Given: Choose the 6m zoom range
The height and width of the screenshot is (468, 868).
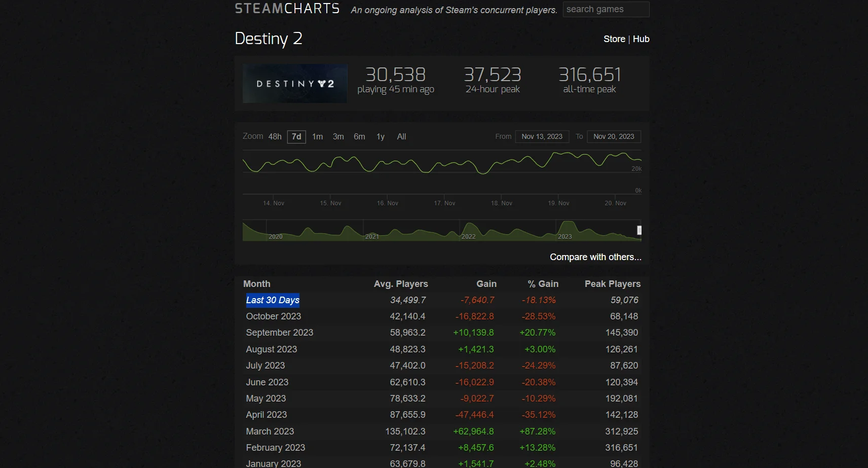Looking at the screenshot, I should click(x=359, y=137).
